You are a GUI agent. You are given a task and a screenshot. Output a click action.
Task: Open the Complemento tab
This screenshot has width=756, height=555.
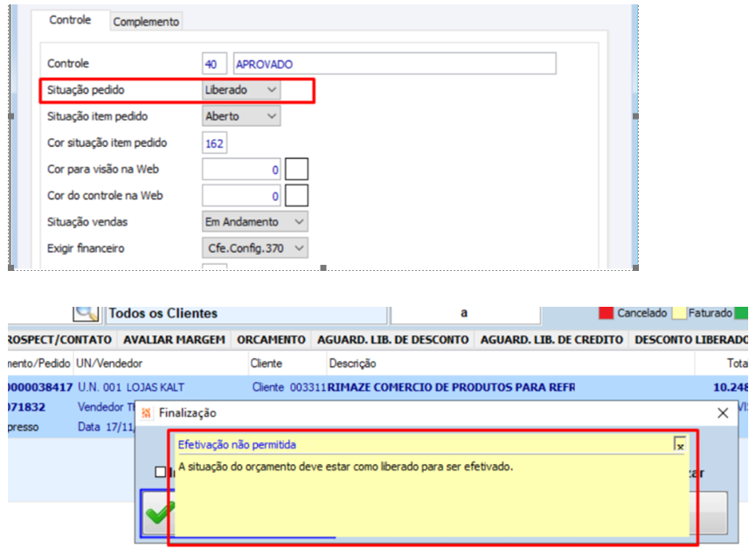[x=146, y=22]
